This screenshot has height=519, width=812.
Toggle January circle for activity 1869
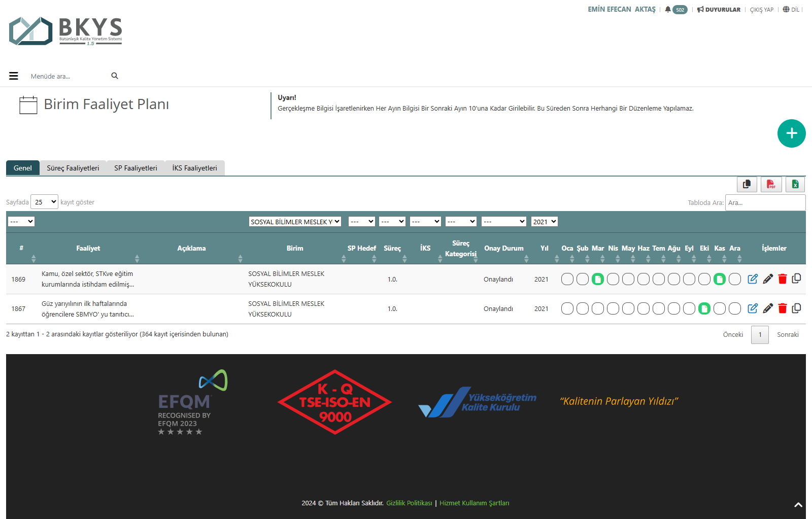pos(567,279)
